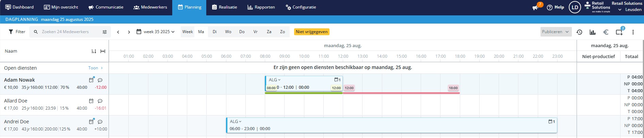Click the megaphone notifications icon
644x138 pixels.
click(535, 8)
